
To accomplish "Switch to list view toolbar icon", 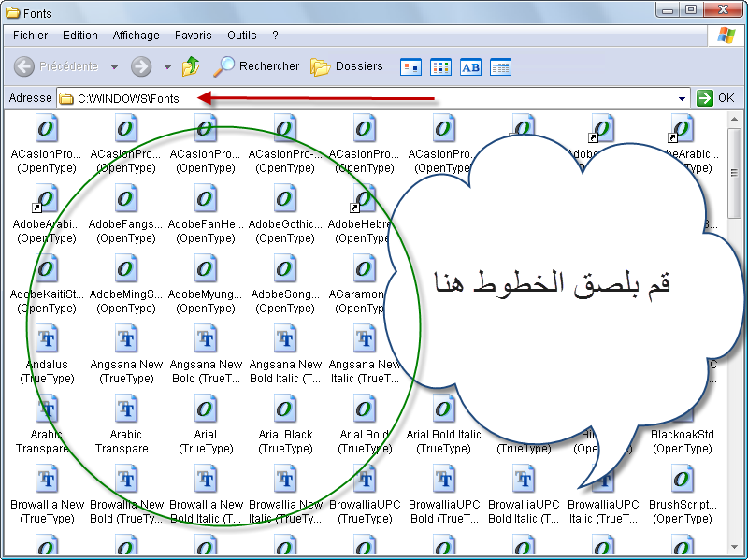I will click(x=440, y=67).
